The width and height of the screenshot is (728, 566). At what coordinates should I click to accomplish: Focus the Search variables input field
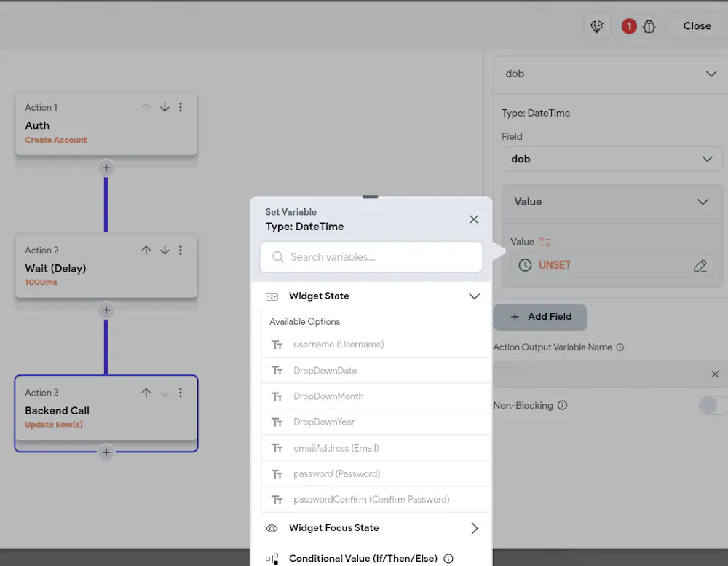pyautogui.click(x=371, y=257)
